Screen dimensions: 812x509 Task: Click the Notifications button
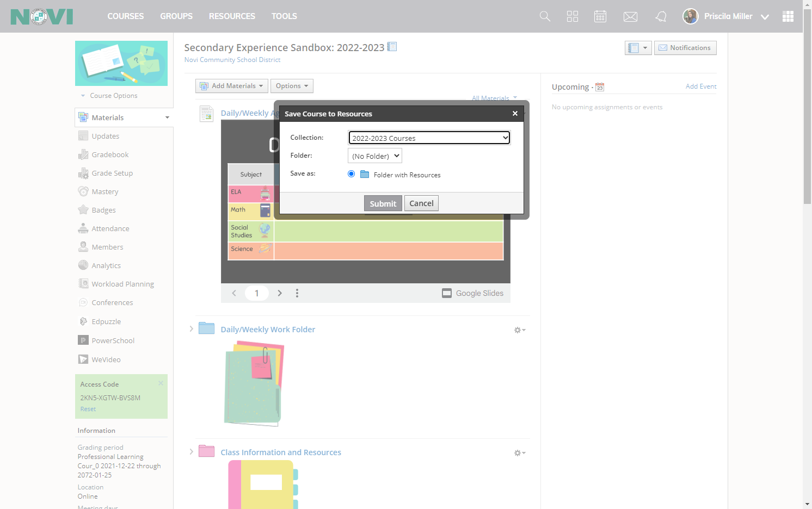(x=685, y=48)
